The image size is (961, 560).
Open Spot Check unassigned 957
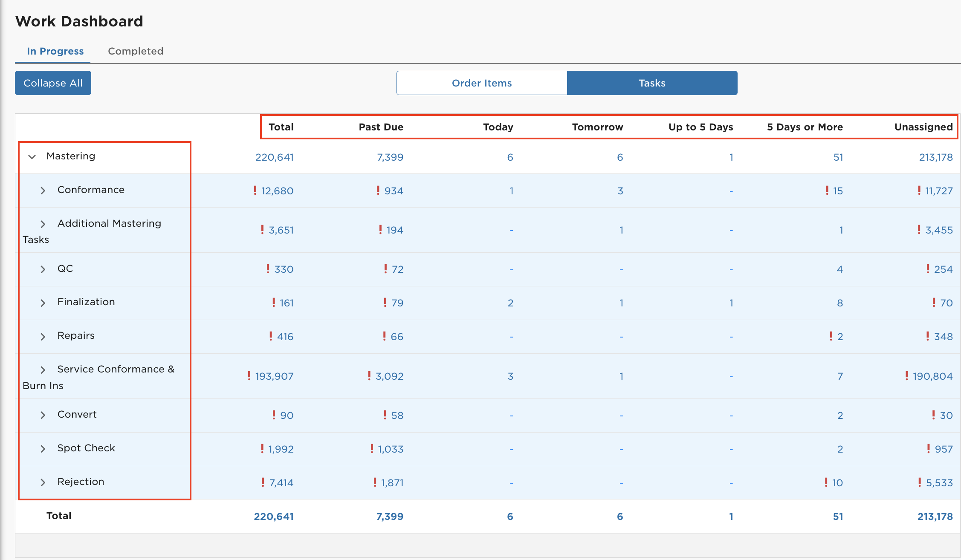[944, 449]
